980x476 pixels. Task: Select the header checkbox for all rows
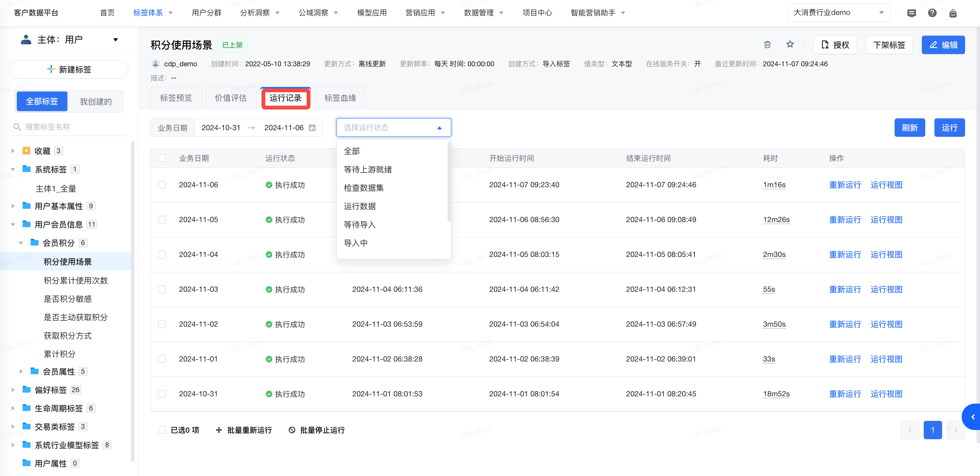[x=162, y=158]
